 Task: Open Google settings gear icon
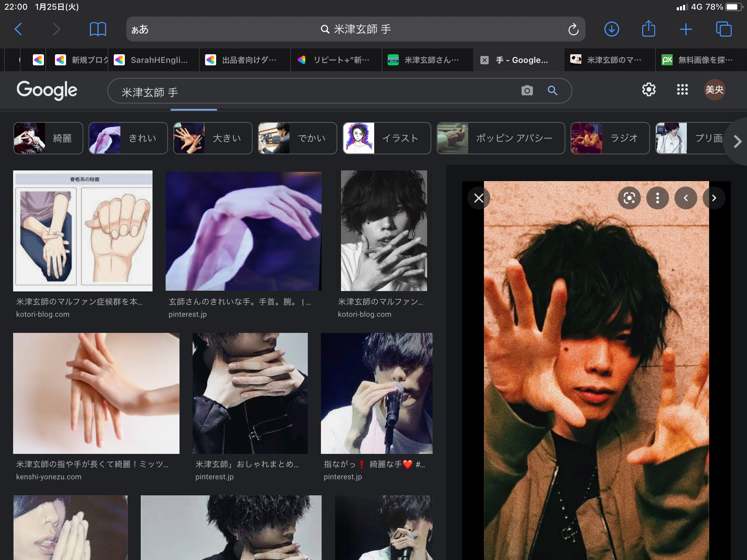[649, 90]
